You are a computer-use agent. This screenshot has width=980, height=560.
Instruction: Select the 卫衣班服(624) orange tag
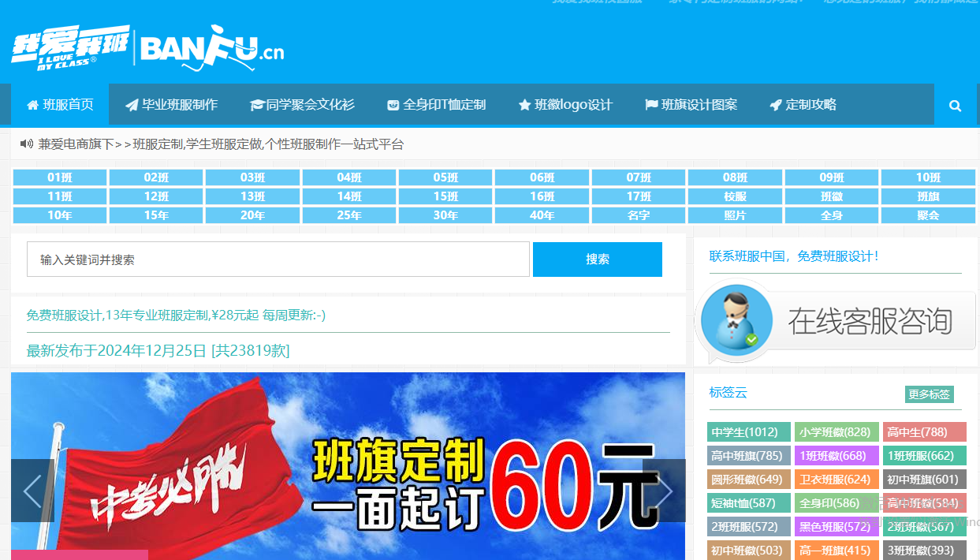pyautogui.click(x=835, y=480)
